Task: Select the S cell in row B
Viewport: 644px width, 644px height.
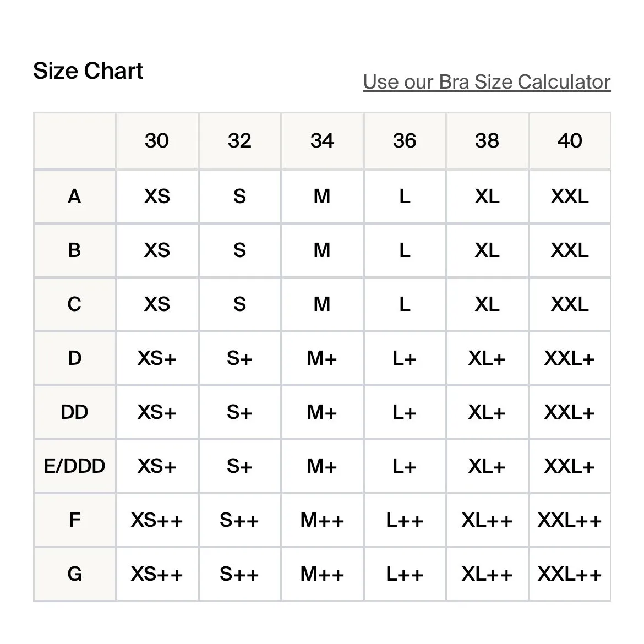Action: 239,250
